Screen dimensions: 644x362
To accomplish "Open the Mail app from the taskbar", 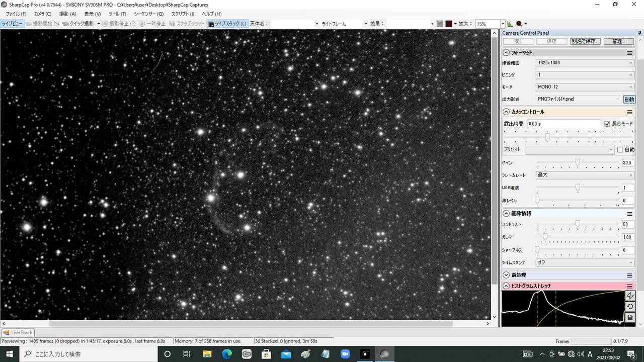I will tap(286, 354).
